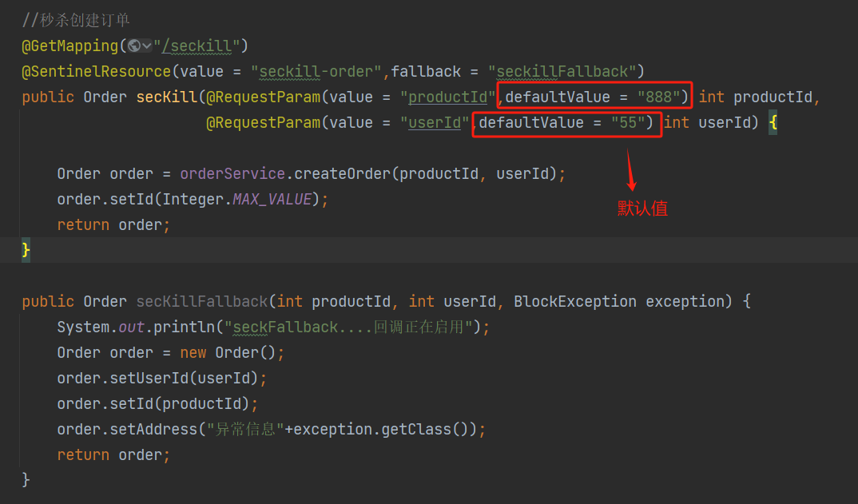Click the globe URL mapping icon in @GetMapping
The image size is (858, 504).
(x=134, y=46)
